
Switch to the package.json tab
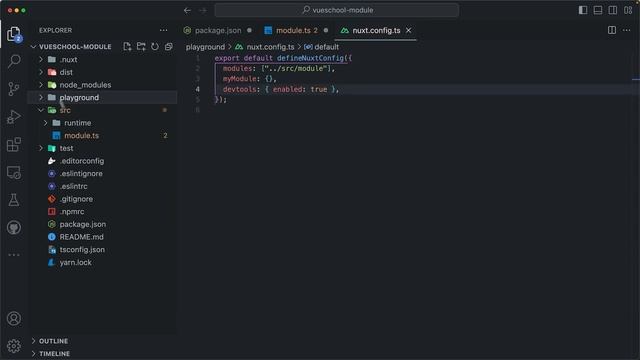(218, 30)
